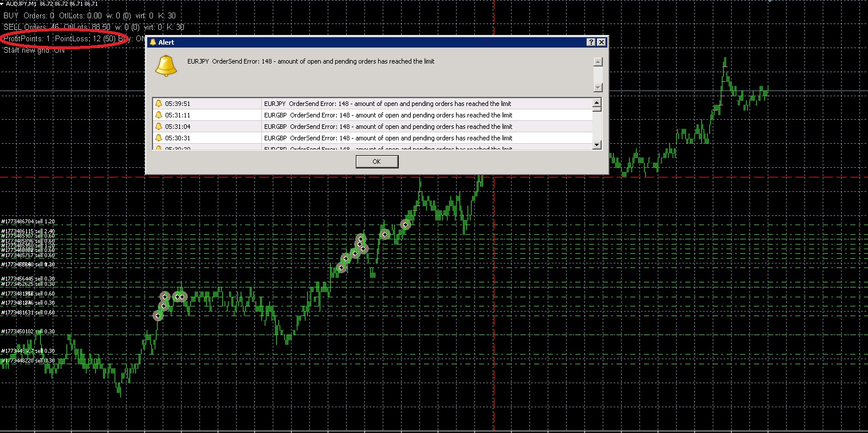868x433 pixels.
Task: Click the message pane scroll up arrow
Action: point(598,62)
